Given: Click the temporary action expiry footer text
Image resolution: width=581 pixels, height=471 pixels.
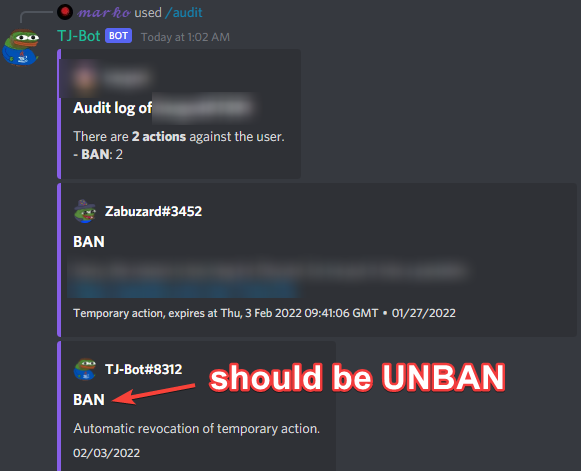Looking at the screenshot, I should click(226, 313).
